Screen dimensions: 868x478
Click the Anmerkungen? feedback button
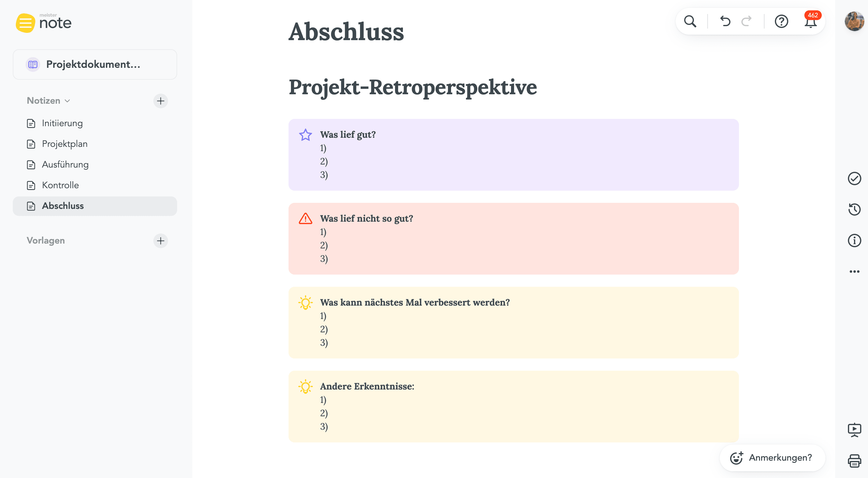click(772, 458)
